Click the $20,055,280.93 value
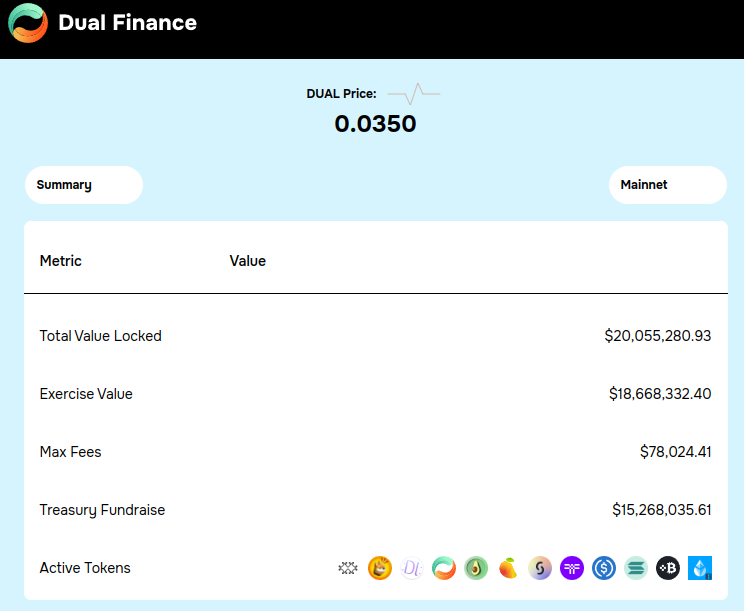The height and width of the screenshot is (611, 744). pos(658,336)
